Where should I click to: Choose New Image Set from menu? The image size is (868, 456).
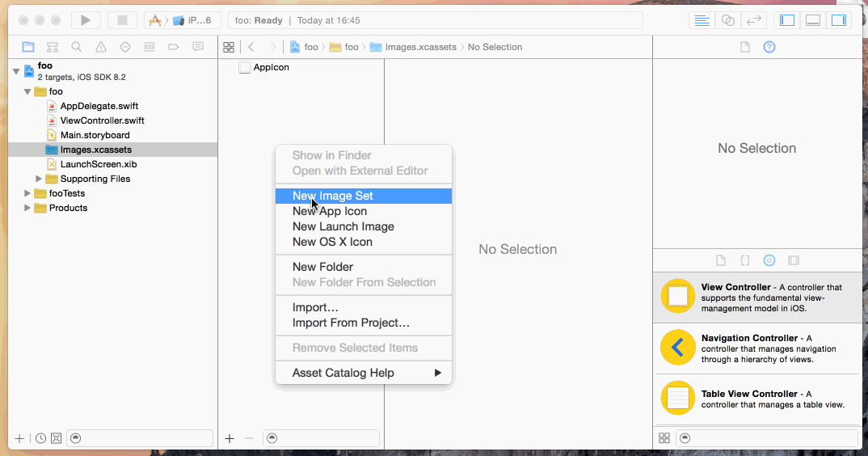pos(364,196)
